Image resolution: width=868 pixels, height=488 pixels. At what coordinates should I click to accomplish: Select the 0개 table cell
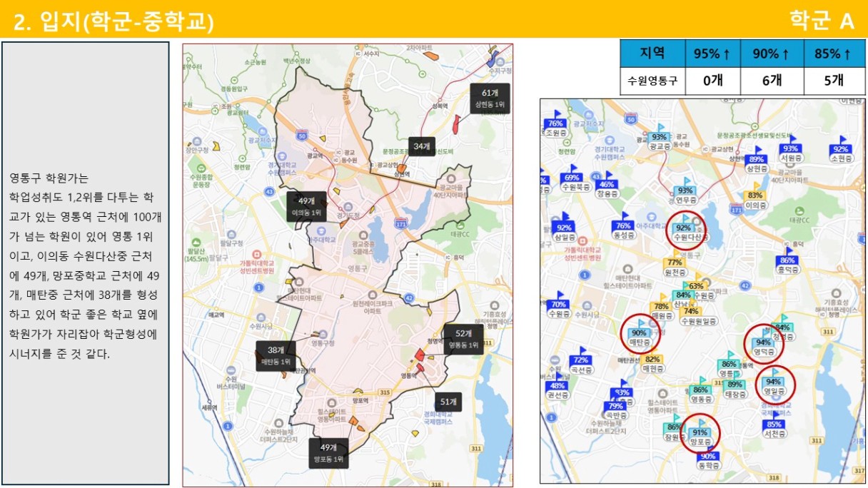[712, 81]
